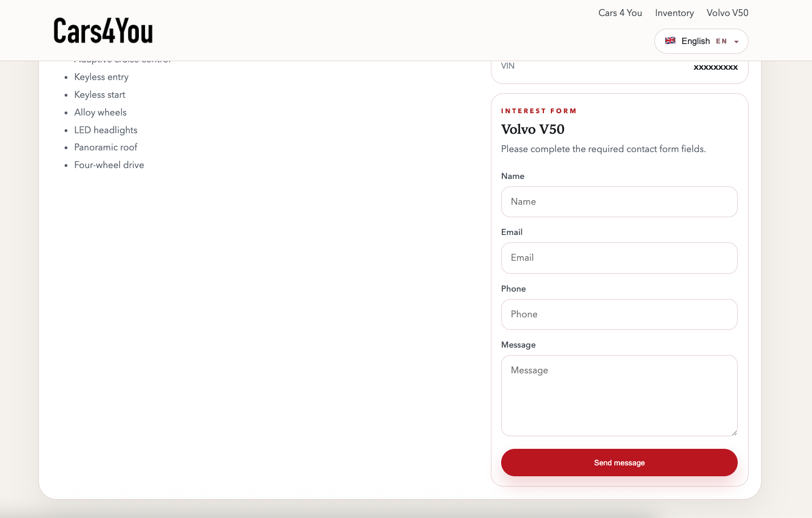812x518 pixels.
Task: Select the Volvo V50 breadcrumb link
Action: click(727, 13)
